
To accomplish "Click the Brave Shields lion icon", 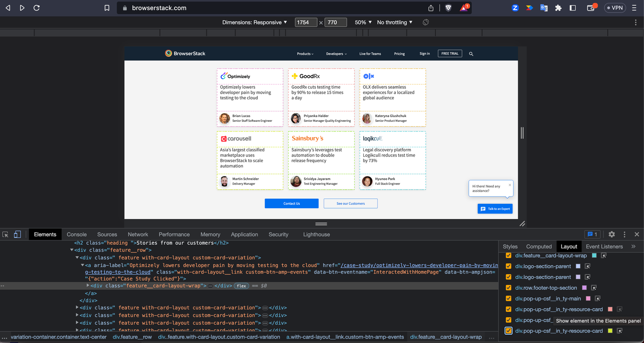I will point(448,8).
